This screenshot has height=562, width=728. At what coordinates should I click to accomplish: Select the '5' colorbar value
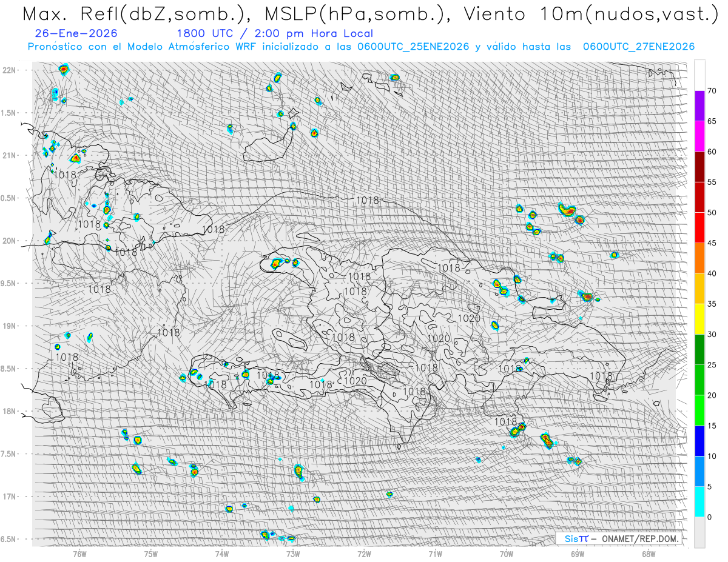click(709, 487)
